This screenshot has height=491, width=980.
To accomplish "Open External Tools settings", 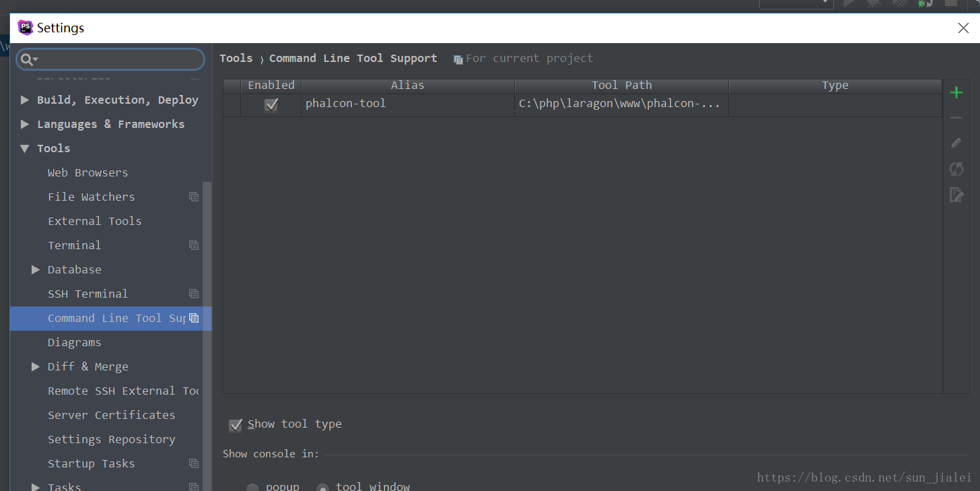I will tap(94, 221).
